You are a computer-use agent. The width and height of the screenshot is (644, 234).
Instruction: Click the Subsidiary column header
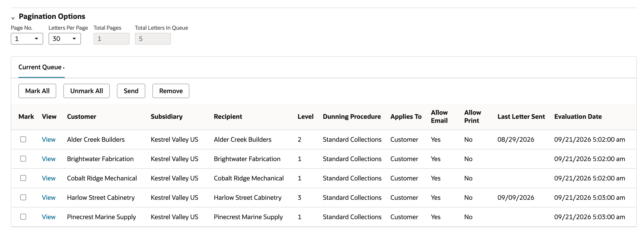pyautogui.click(x=166, y=117)
